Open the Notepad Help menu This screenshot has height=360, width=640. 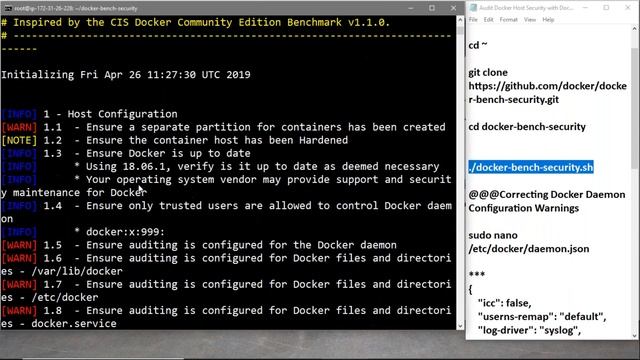click(x=548, y=20)
